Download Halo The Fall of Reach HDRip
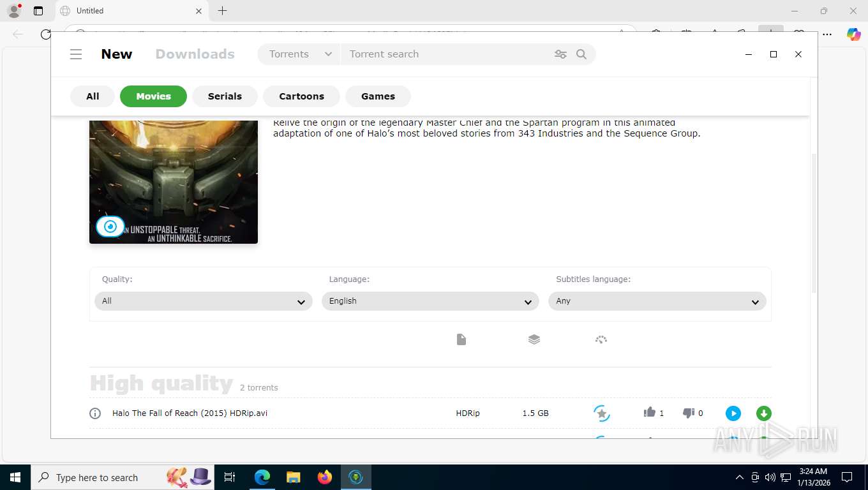The width and height of the screenshot is (868, 490). (763, 413)
